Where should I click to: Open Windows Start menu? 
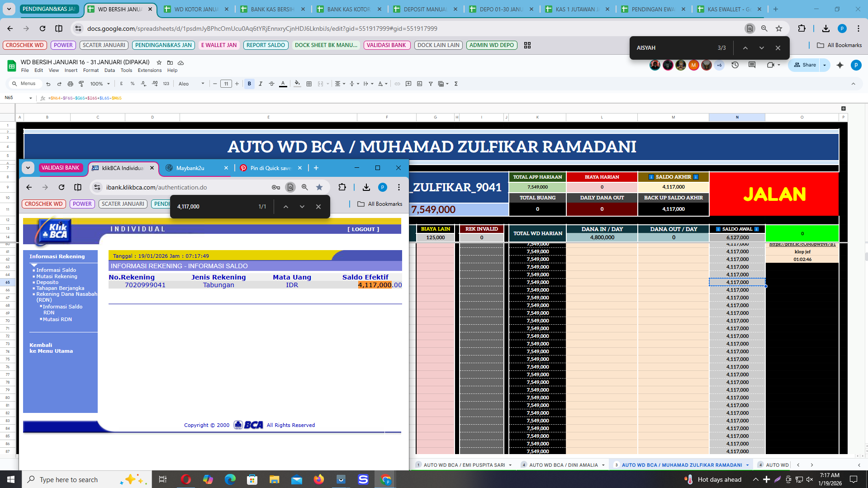pyautogui.click(x=10, y=479)
